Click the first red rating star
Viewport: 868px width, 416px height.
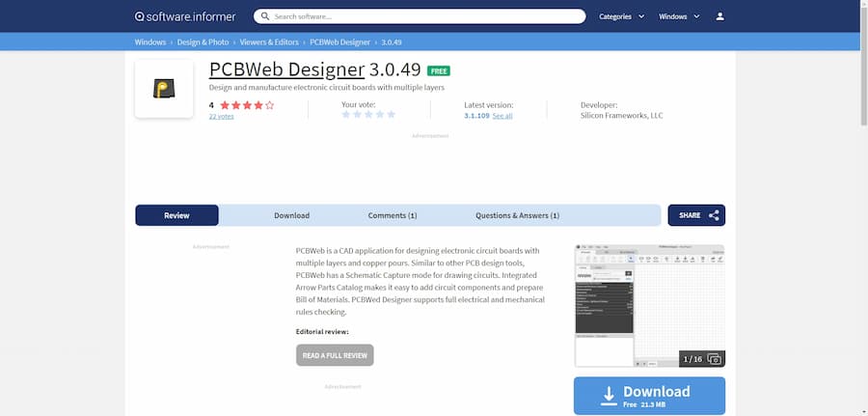(x=225, y=104)
